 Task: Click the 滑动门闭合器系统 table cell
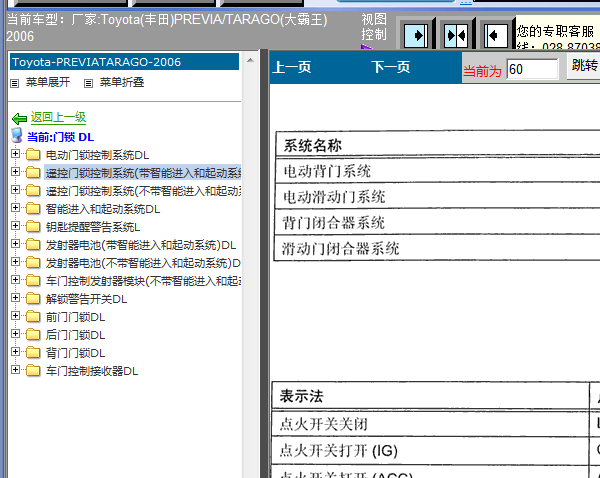coord(437,248)
